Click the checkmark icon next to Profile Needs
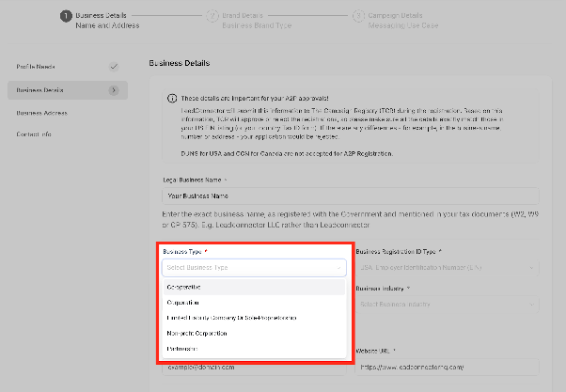 coord(114,67)
